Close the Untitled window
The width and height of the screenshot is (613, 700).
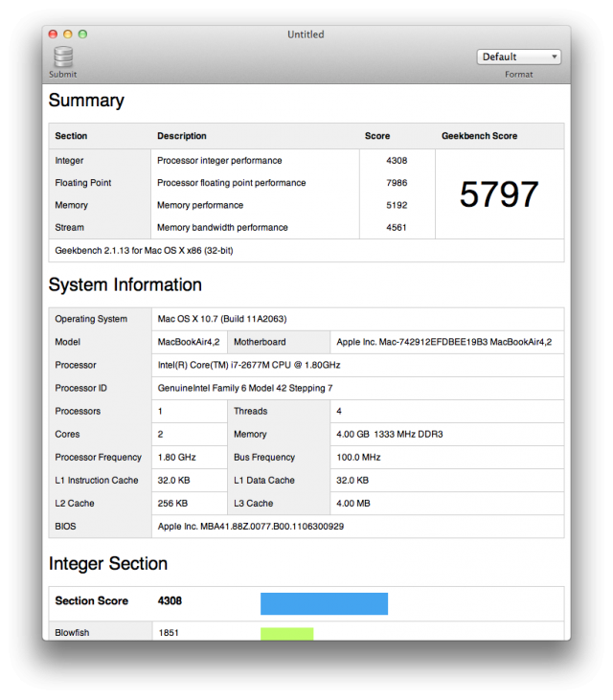tap(53, 34)
